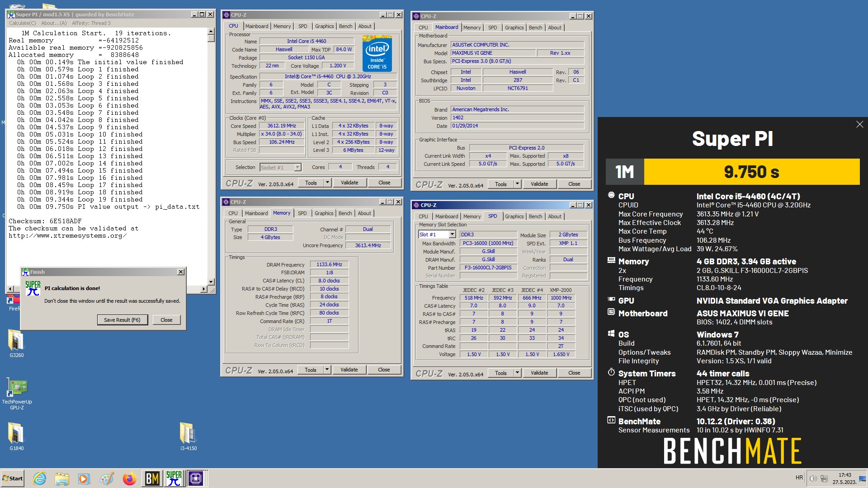This screenshot has width=868, height=488.
Task: Click Validate in CPU-Z Mainboard window
Action: tap(539, 184)
